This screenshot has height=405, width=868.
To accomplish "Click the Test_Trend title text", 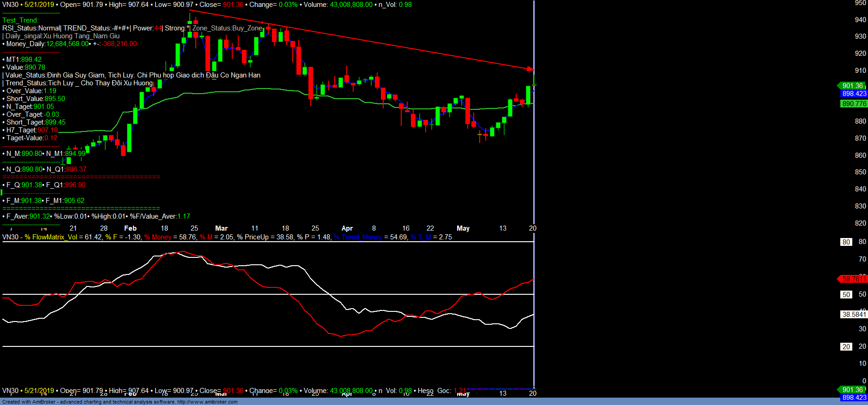I will pyautogui.click(x=20, y=20).
